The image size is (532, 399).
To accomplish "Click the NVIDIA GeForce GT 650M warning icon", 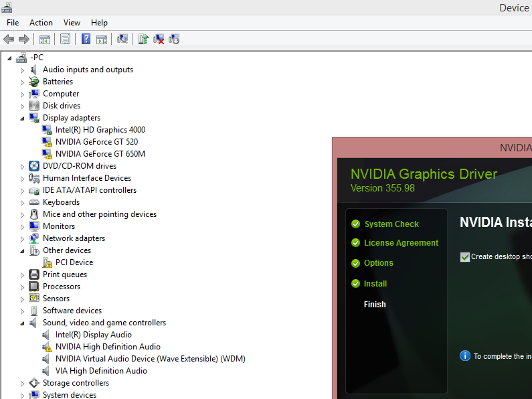I will pyautogui.click(x=47, y=154).
